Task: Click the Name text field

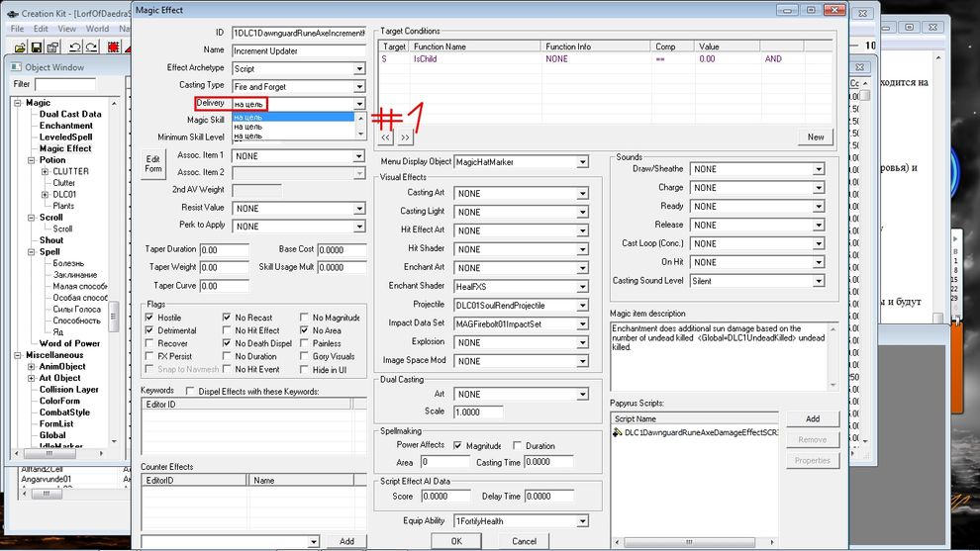Action: point(297,50)
